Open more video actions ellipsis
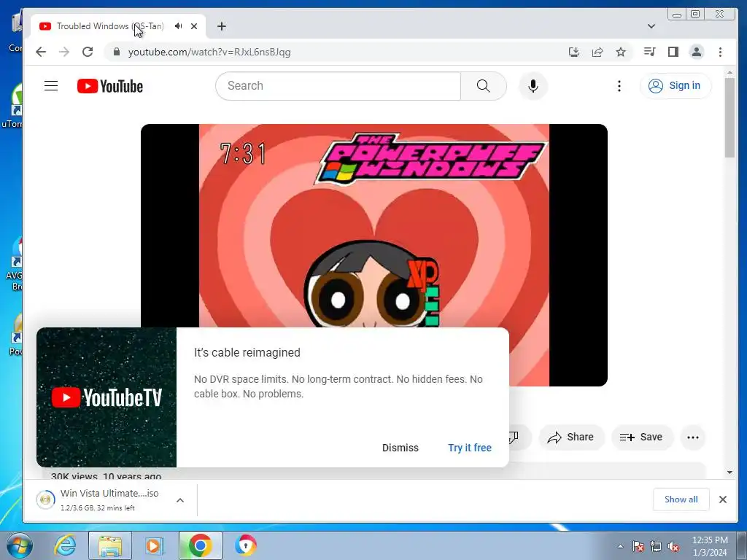Screen dimensions: 747x560 pos(693,437)
